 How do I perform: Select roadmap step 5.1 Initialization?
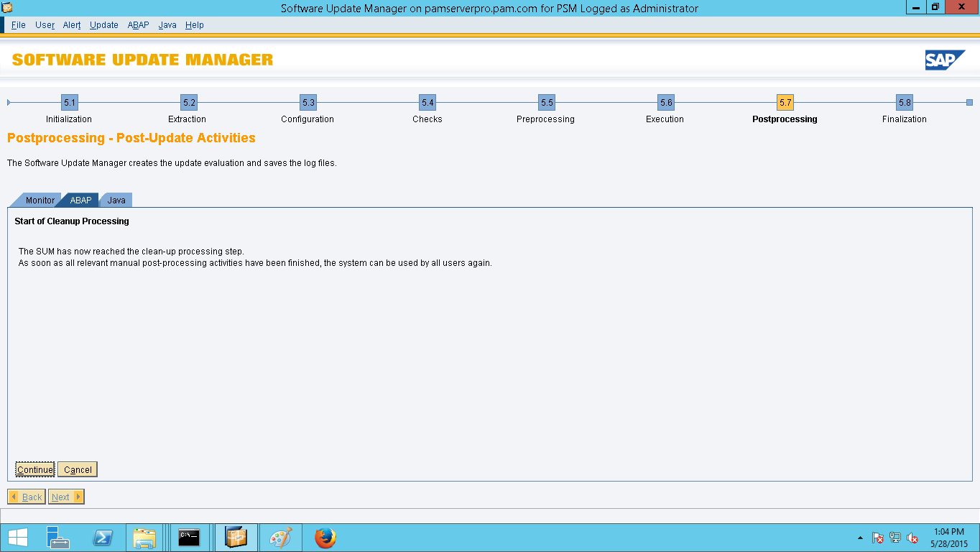coord(70,102)
